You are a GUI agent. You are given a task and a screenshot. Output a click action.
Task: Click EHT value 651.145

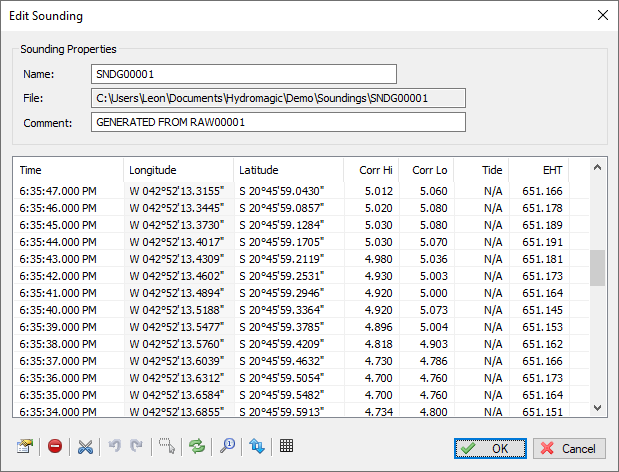[x=542, y=310]
